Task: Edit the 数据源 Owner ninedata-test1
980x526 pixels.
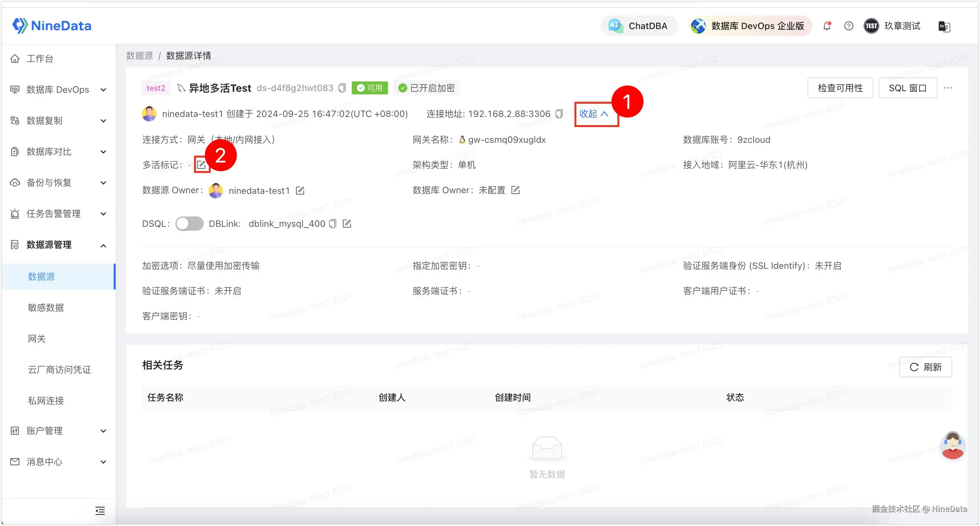Action: point(300,190)
